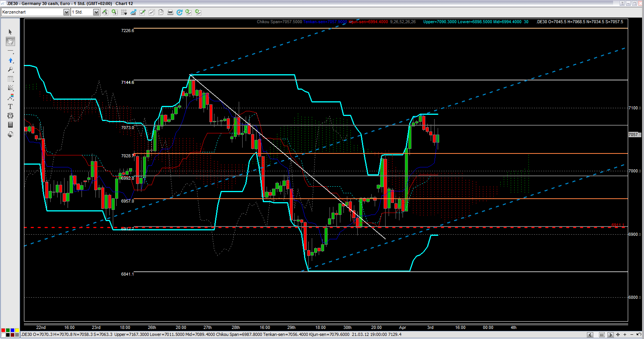Expand the dotted-lines tool submenu
The height and width of the screenshot is (339, 644).
pyautogui.click(x=10, y=79)
